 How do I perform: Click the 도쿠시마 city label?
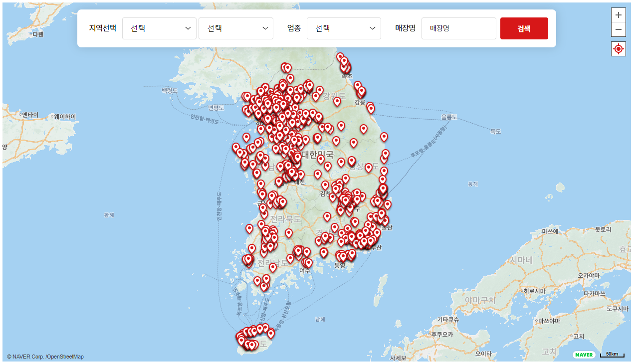[618, 309]
